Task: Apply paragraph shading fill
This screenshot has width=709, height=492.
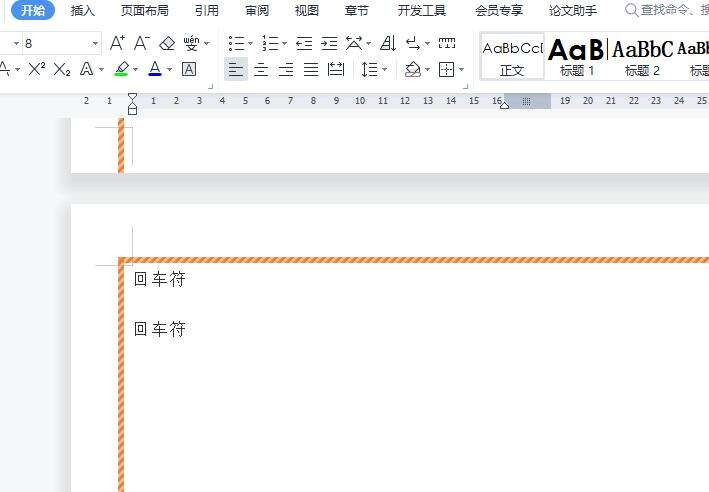Action: coord(412,69)
